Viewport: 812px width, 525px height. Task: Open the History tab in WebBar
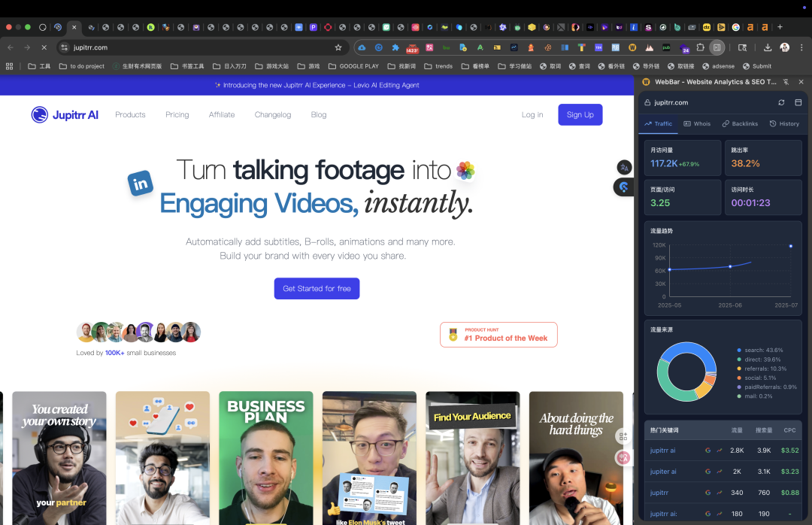point(784,124)
